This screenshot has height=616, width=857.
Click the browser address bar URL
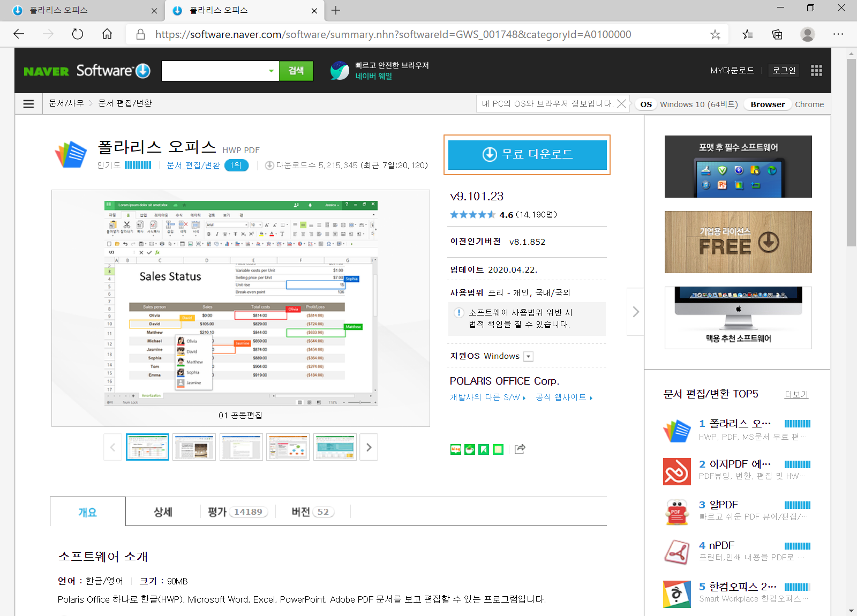393,34
